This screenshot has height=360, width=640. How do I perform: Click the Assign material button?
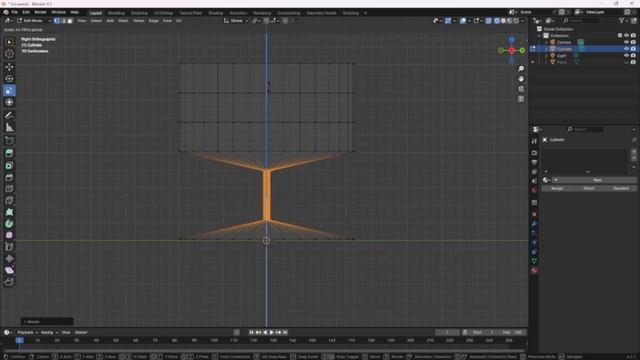click(557, 189)
